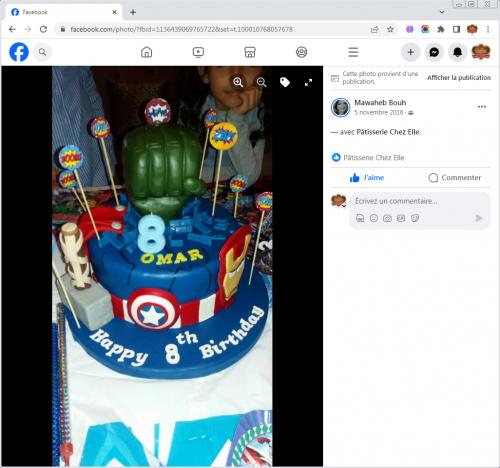Insert an emoji in comment
500x468 pixels.
374,218
